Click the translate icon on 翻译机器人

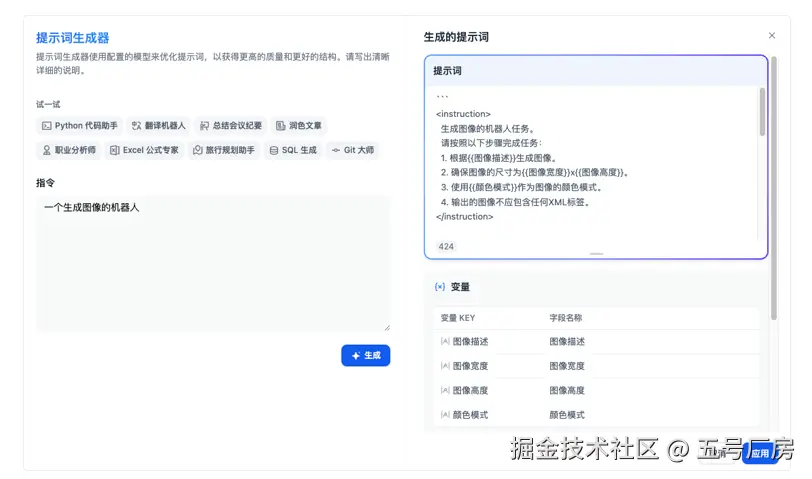pyautogui.click(x=136, y=126)
